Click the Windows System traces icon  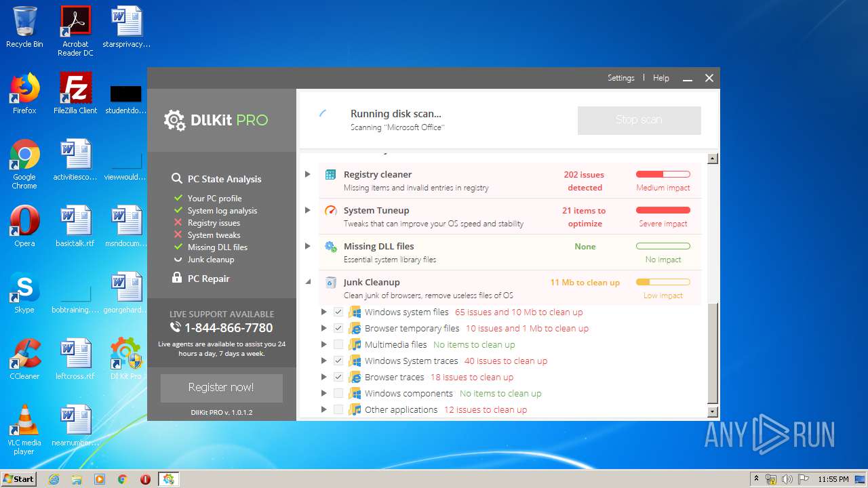355,361
